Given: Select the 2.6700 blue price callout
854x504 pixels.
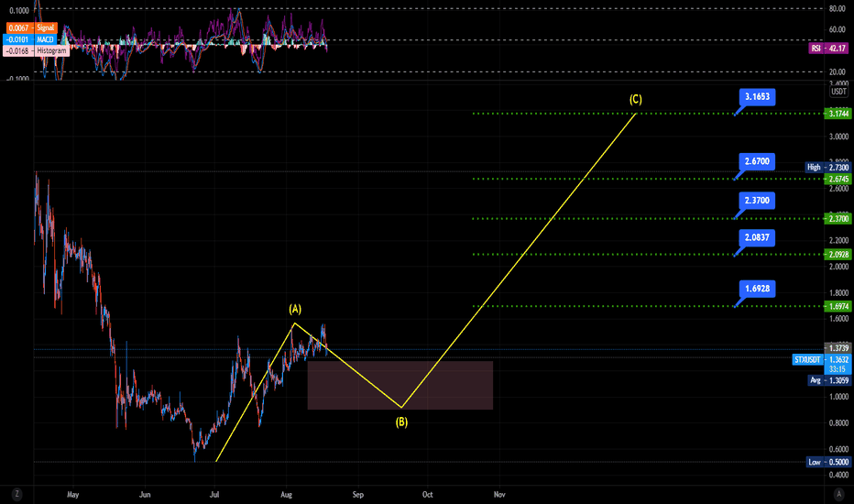Looking at the screenshot, I should pyautogui.click(x=757, y=161).
